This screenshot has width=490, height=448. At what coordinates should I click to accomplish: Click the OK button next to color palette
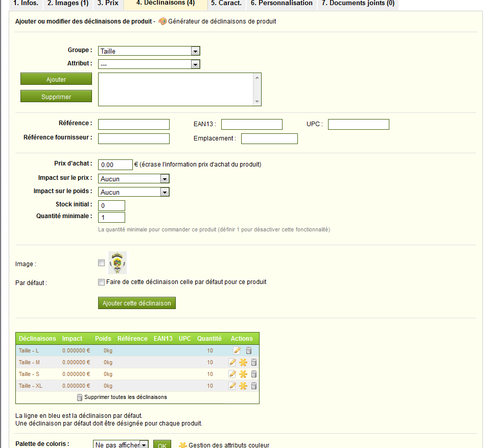tap(162, 444)
